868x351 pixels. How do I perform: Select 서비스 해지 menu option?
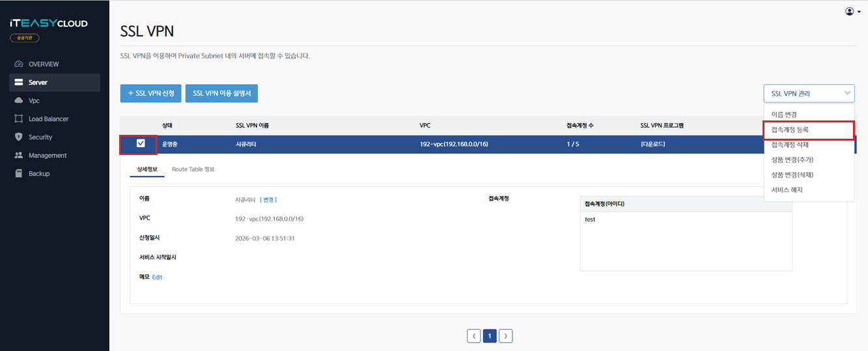[787, 190]
